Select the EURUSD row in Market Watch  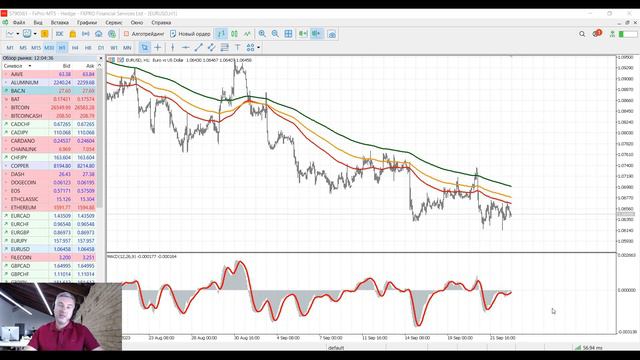(x=49, y=249)
